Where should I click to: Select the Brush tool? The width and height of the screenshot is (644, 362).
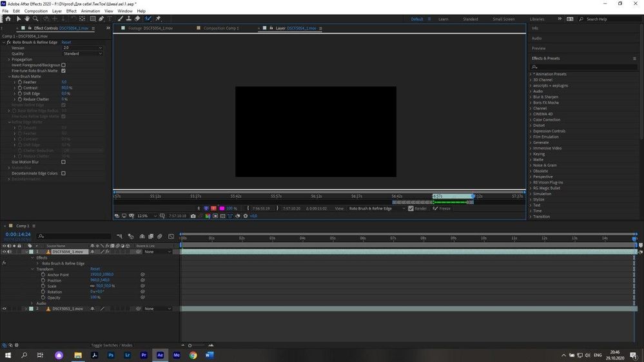coord(121,19)
